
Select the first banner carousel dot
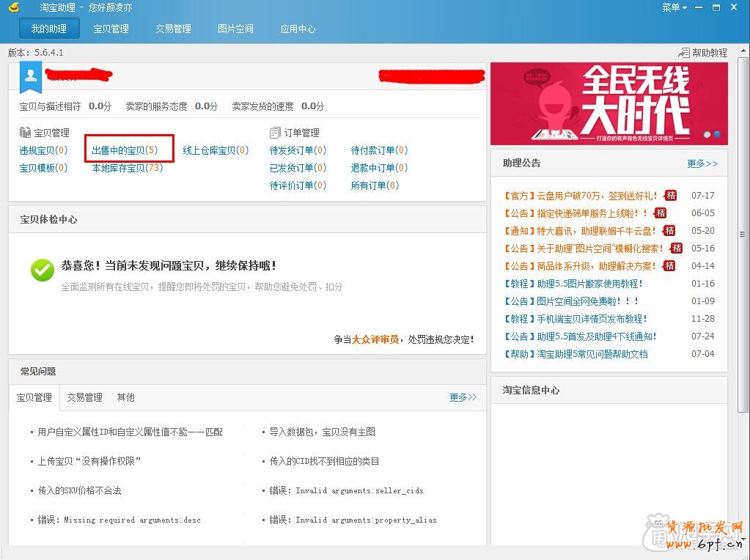[707, 134]
